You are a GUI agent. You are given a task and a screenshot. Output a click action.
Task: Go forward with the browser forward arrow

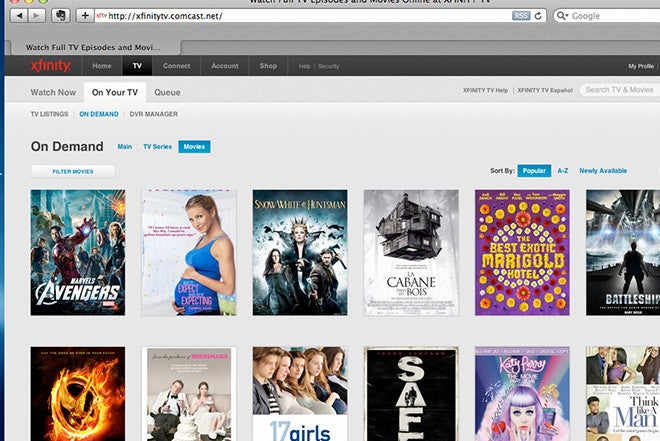click(x=37, y=16)
